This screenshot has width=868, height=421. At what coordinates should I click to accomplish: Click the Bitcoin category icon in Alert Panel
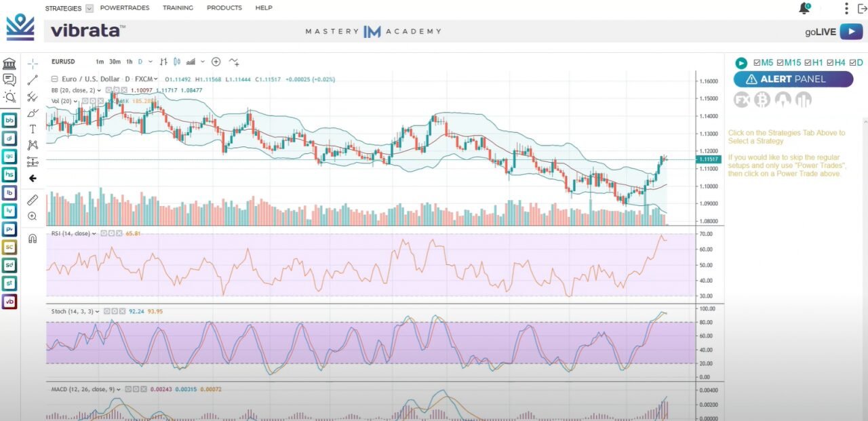[762, 99]
